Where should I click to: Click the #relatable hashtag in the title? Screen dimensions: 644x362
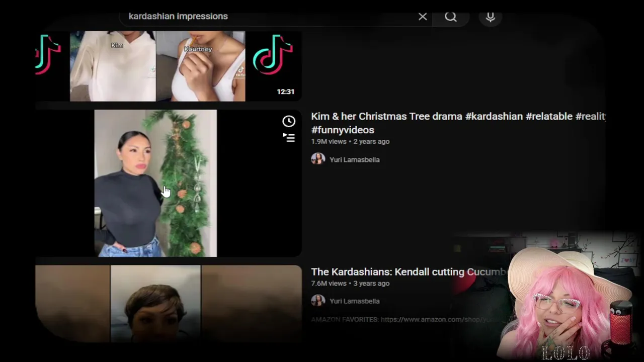point(549,116)
